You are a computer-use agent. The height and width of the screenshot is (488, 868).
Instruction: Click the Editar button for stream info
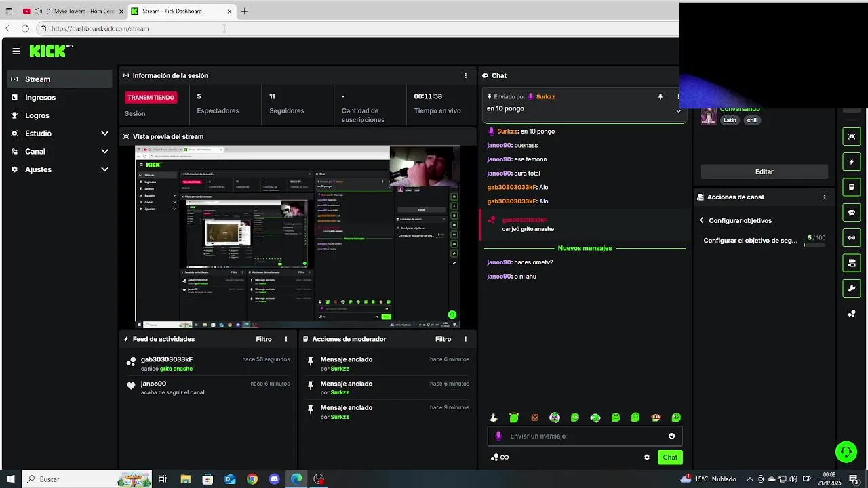point(764,172)
